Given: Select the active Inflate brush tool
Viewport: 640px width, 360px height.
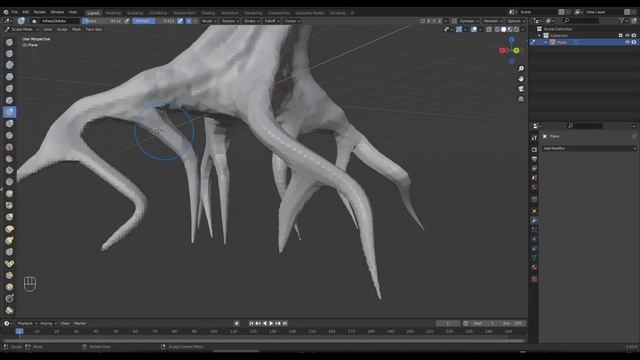Looking at the screenshot, I should pyautogui.click(x=9, y=112).
